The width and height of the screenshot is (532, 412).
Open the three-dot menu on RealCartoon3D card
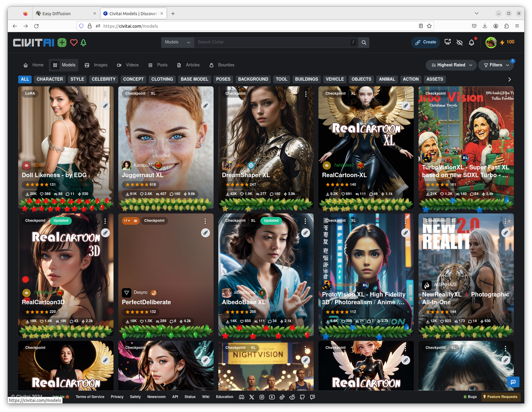(x=105, y=221)
